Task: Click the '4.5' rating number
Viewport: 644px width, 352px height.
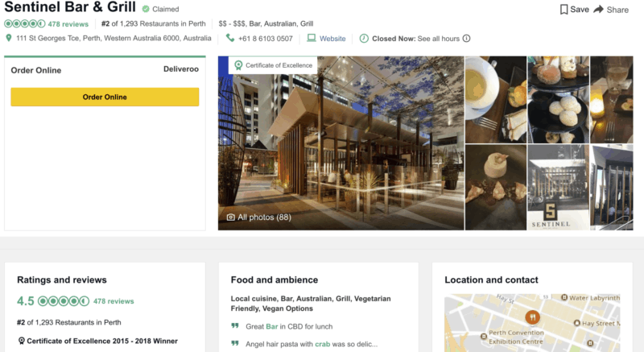Action: 26,301
